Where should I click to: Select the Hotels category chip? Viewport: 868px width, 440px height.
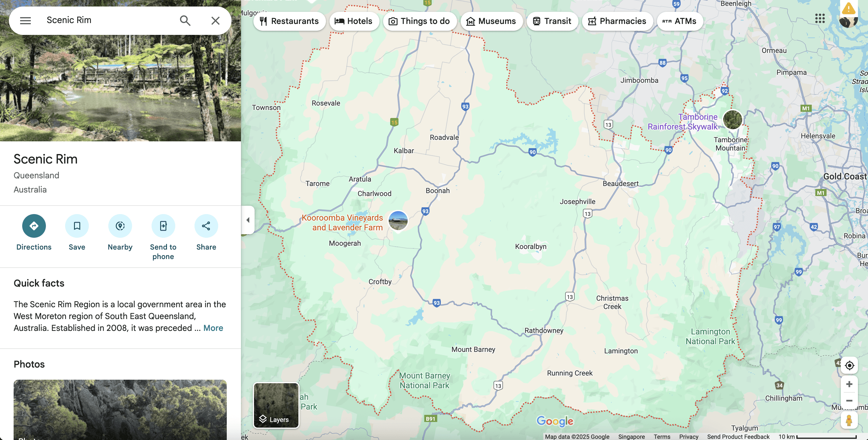click(354, 21)
